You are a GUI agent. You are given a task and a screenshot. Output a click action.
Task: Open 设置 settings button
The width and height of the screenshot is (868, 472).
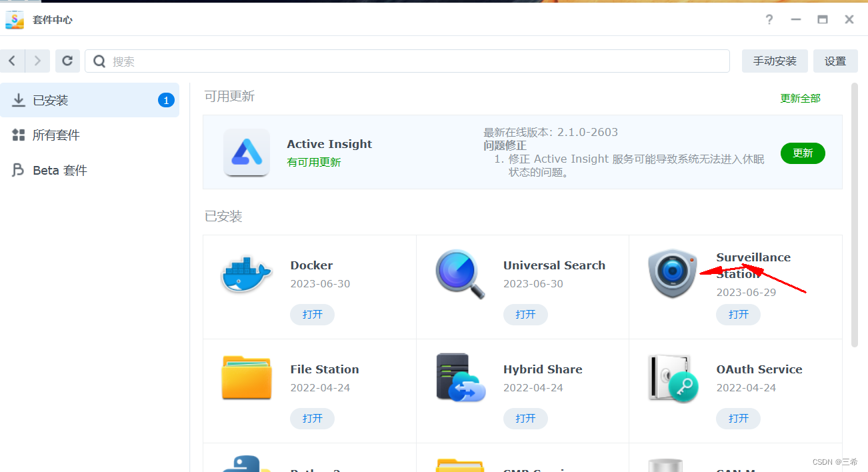point(835,61)
